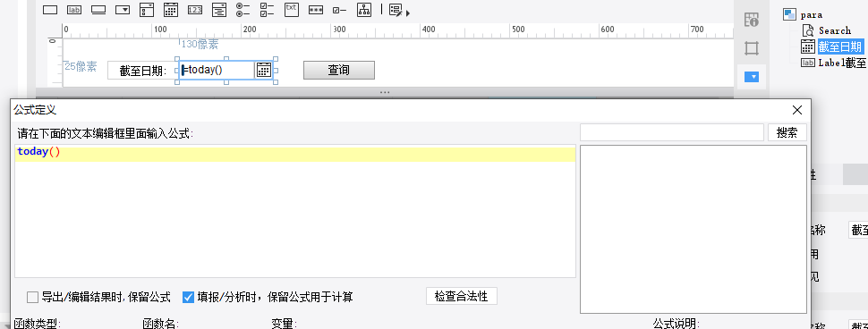The width and height of the screenshot is (868, 329).
Task: Focus the function search input box
Action: click(x=672, y=132)
